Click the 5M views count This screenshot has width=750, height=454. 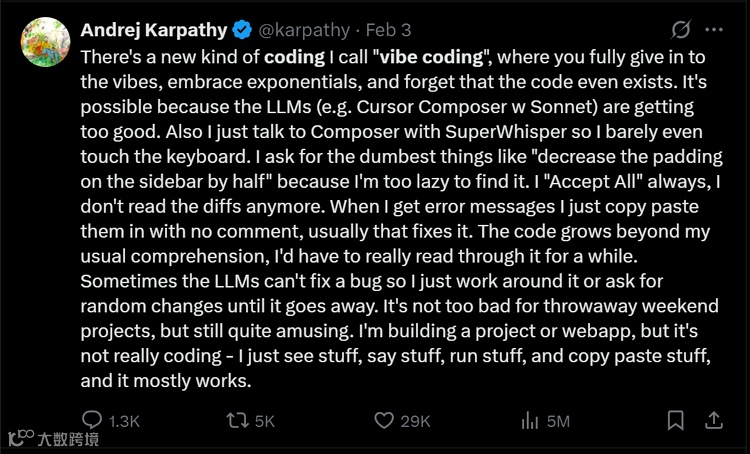(x=558, y=421)
